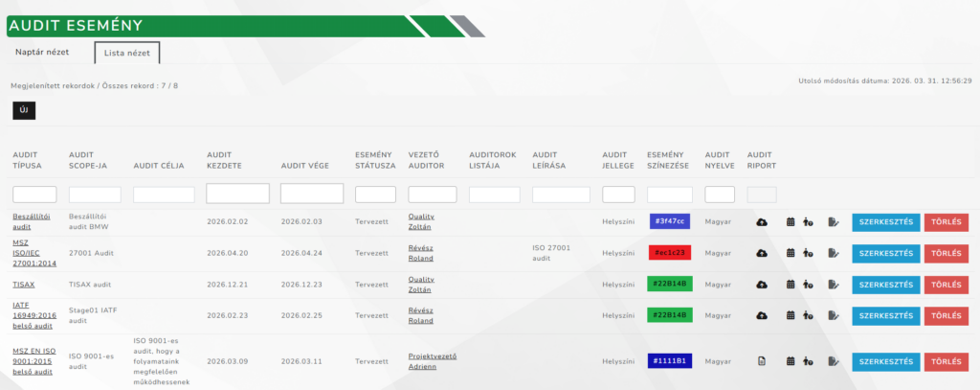
Task: Click the #3f47cc color swatch
Action: coord(669,221)
